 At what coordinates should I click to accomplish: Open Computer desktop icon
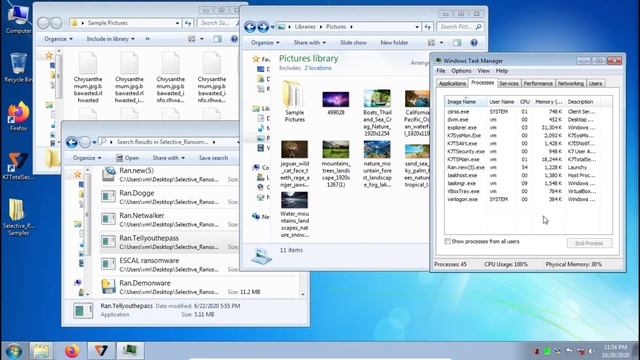[x=18, y=18]
